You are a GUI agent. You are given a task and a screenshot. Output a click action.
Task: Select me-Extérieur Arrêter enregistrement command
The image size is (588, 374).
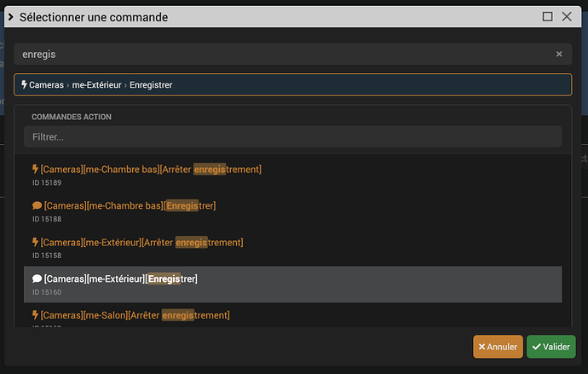point(292,248)
